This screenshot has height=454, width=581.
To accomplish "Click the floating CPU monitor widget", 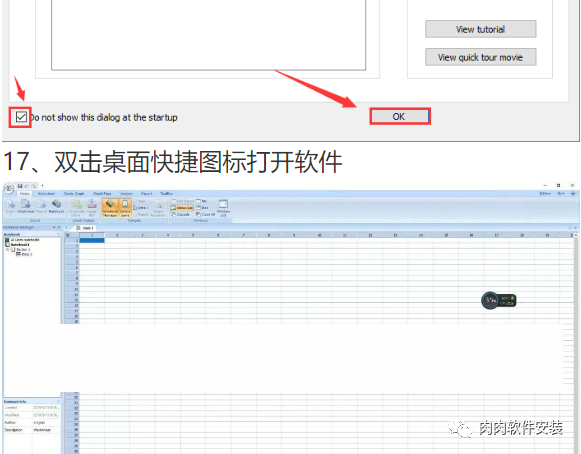I will (x=498, y=300).
